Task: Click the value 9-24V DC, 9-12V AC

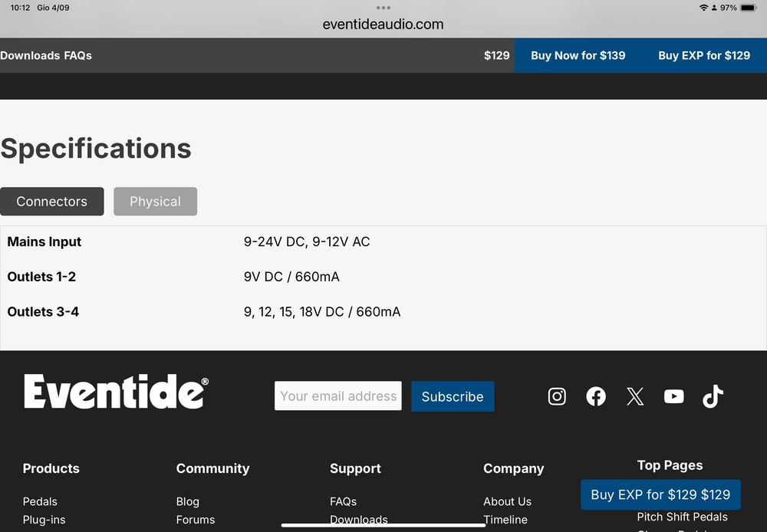Action: (x=307, y=242)
